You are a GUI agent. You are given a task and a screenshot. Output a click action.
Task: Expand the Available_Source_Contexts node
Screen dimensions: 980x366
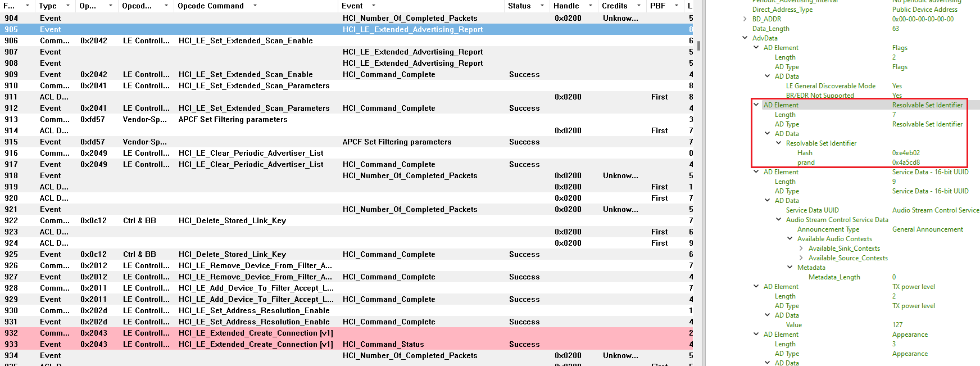[x=801, y=258]
